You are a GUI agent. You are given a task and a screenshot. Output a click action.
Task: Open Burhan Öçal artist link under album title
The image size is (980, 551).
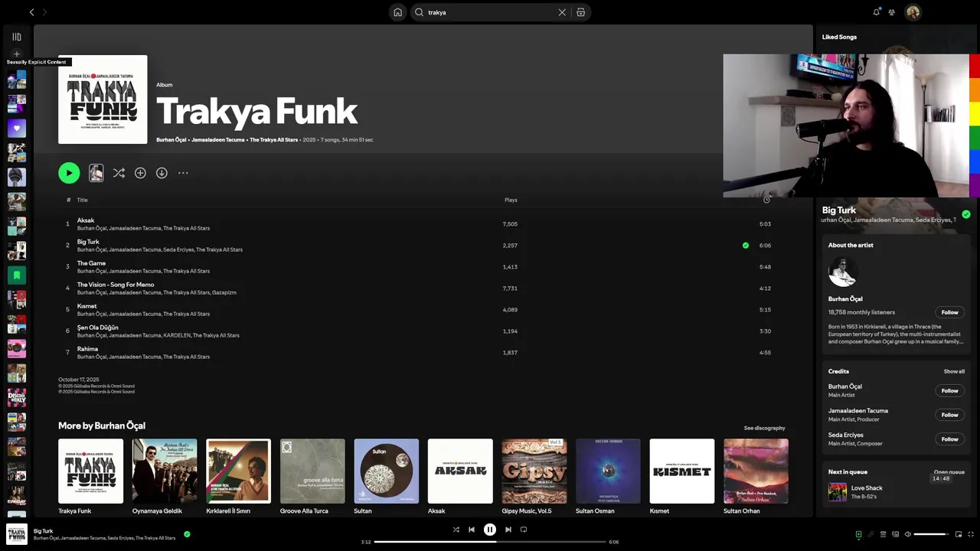(x=171, y=140)
